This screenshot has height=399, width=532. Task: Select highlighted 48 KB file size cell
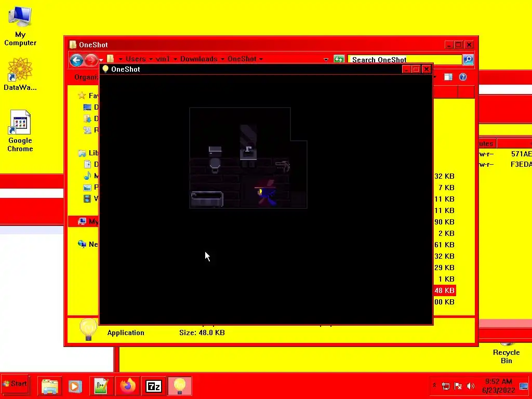point(445,290)
